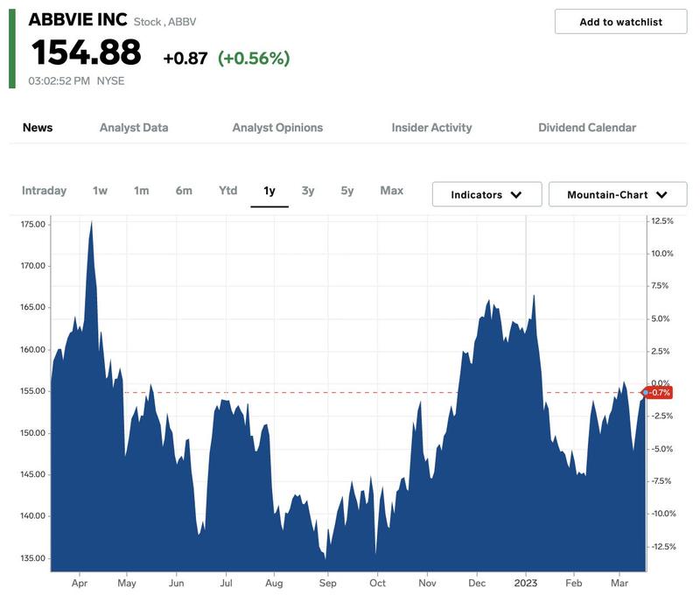This screenshot has width=700, height=602.
Task: Show the 3y chart range
Action: tap(308, 191)
